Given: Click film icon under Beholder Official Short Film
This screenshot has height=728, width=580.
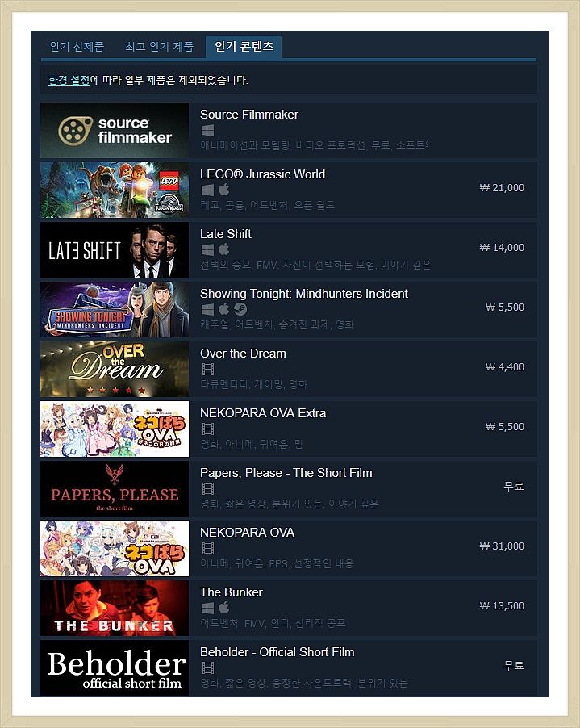Looking at the screenshot, I should coord(208,668).
